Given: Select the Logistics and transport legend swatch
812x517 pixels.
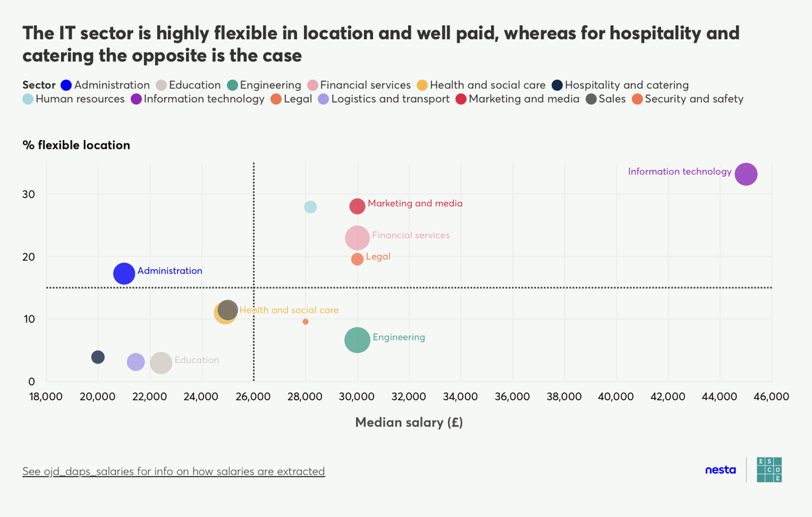Looking at the screenshot, I should point(323,99).
